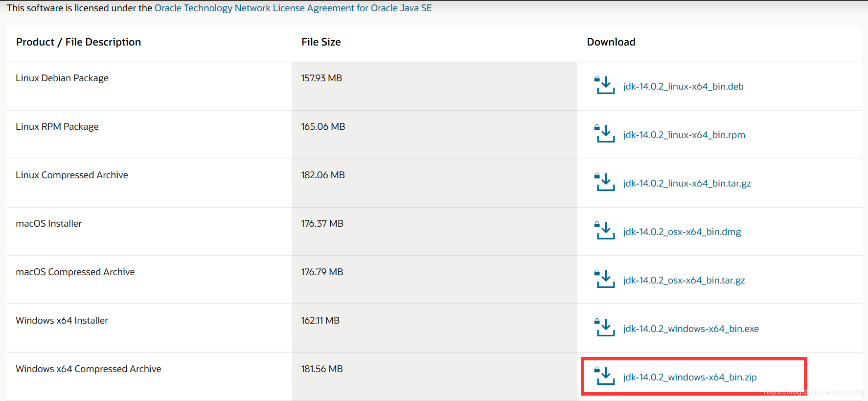Screen dimensions: 868x401
Task: Select the Linux Debian Package description
Action: coord(62,78)
